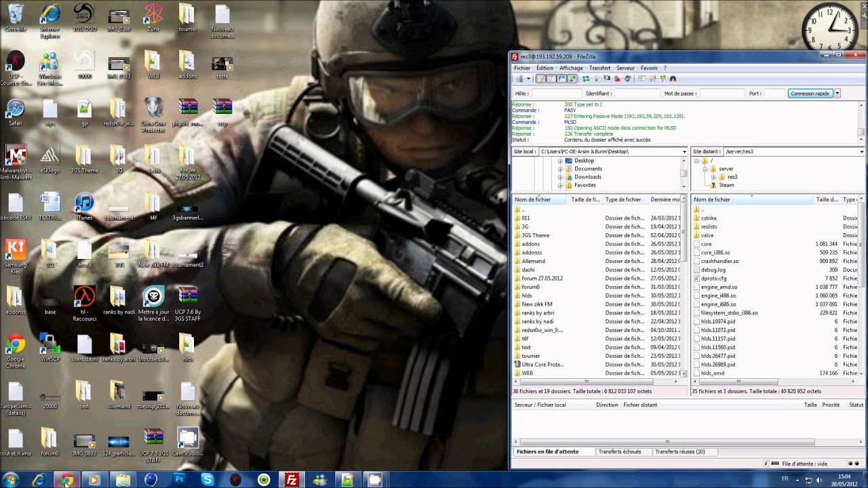Viewport: 868px width, 488px height.
Task: Open file search binoculars icon
Action: 673,79
